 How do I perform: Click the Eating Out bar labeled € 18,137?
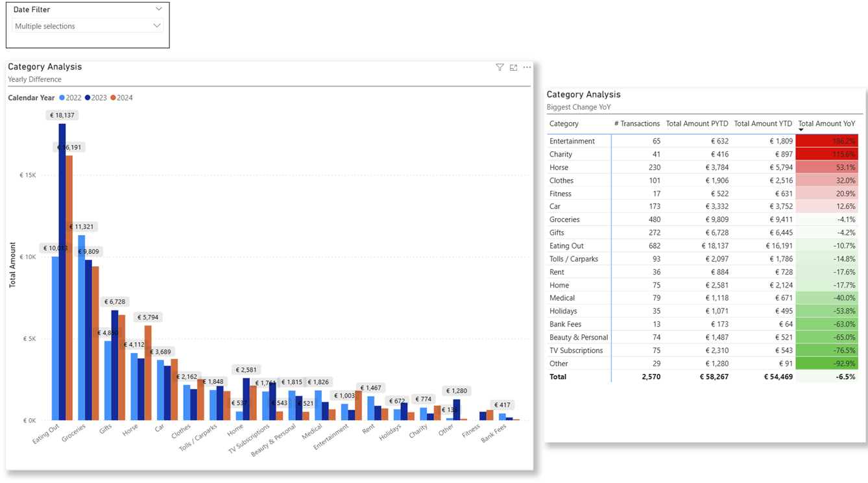pos(62,273)
